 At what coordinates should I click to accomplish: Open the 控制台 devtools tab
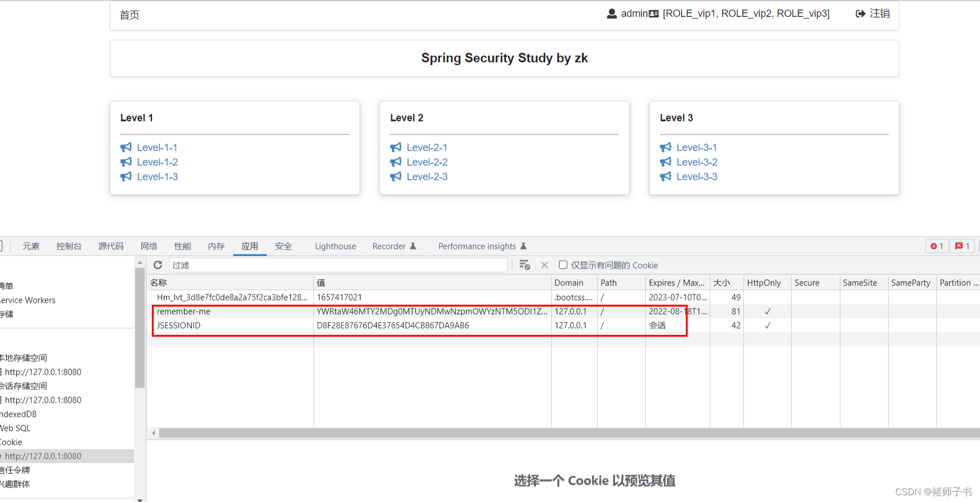tap(69, 246)
